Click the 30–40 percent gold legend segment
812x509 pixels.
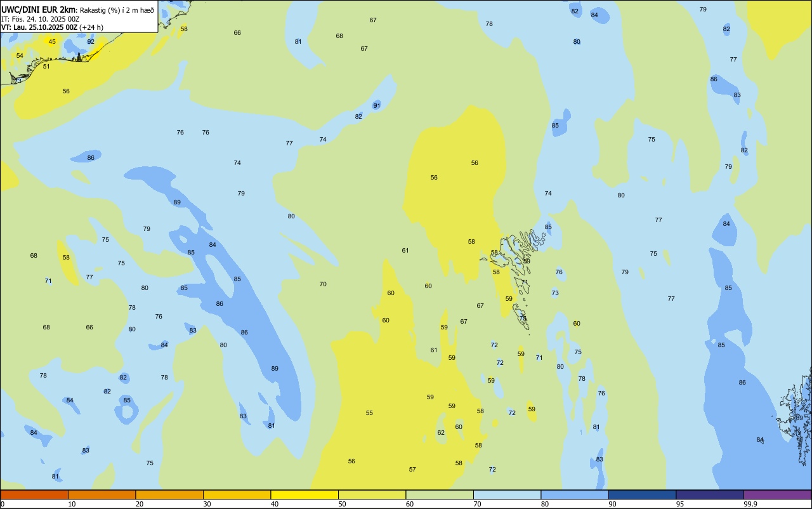pyautogui.click(x=237, y=494)
